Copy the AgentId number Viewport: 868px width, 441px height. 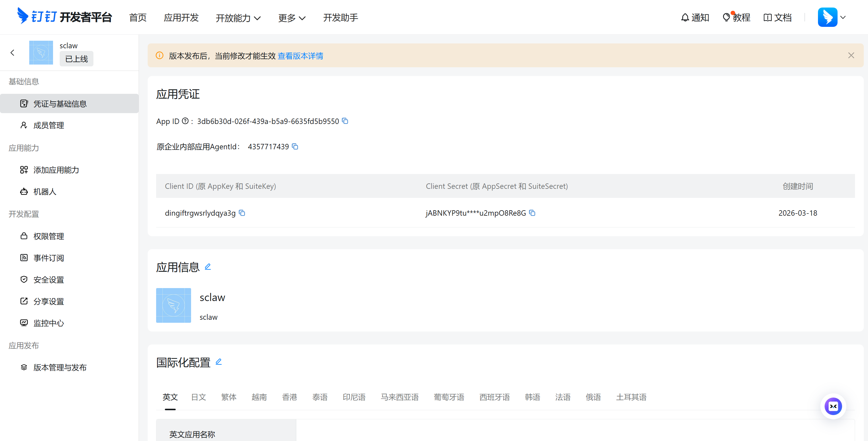pos(295,146)
